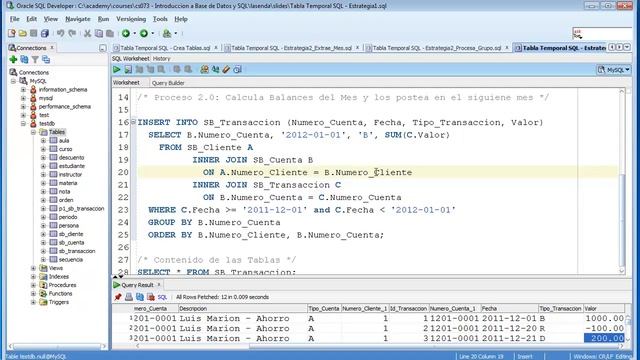Pin the Query Result with red pin

pyautogui.click(x=118, y=297)
